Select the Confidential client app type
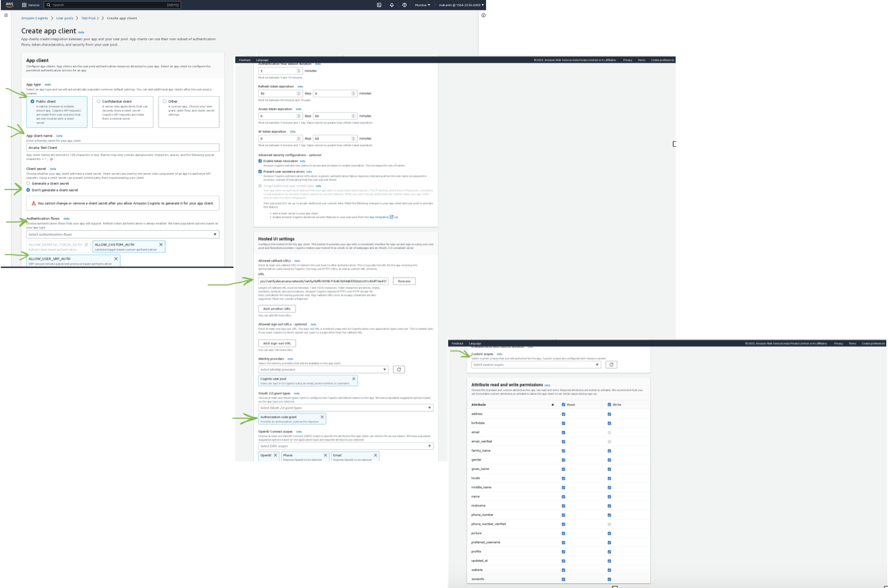The height and width of the screenshot is (588, 888). click(123, 112)
